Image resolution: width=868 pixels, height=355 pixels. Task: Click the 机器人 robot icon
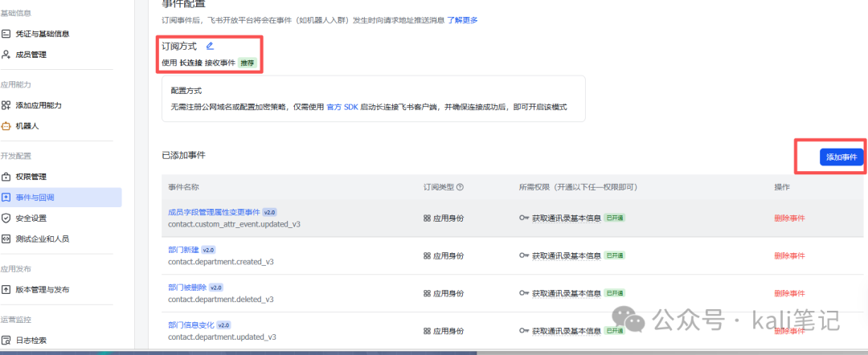click(x=6, y=126)
